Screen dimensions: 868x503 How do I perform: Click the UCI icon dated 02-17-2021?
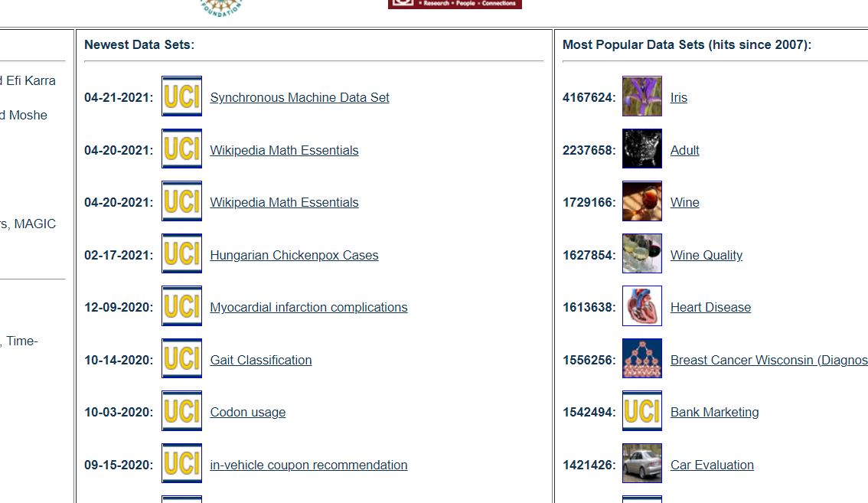point(181,253)
